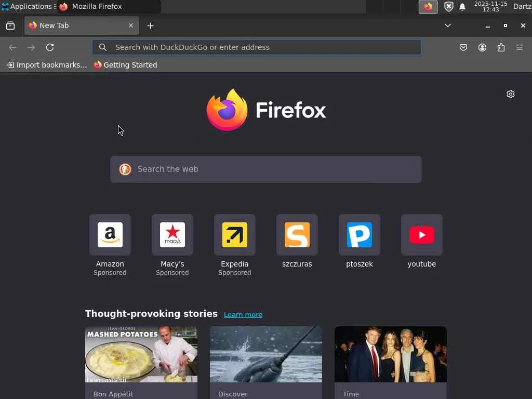Select the Mozilla Firefox taskbar window button

click(109, 6)
